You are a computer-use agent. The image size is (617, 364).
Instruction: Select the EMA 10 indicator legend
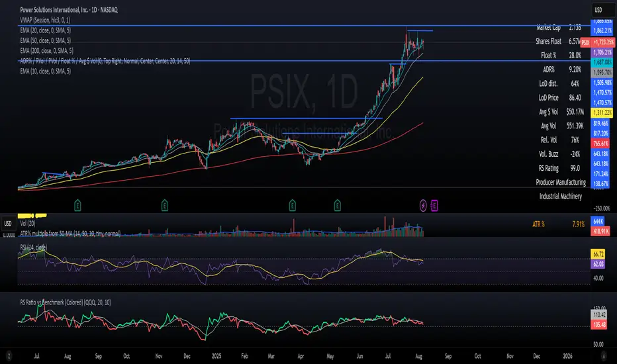coord(46,71)
